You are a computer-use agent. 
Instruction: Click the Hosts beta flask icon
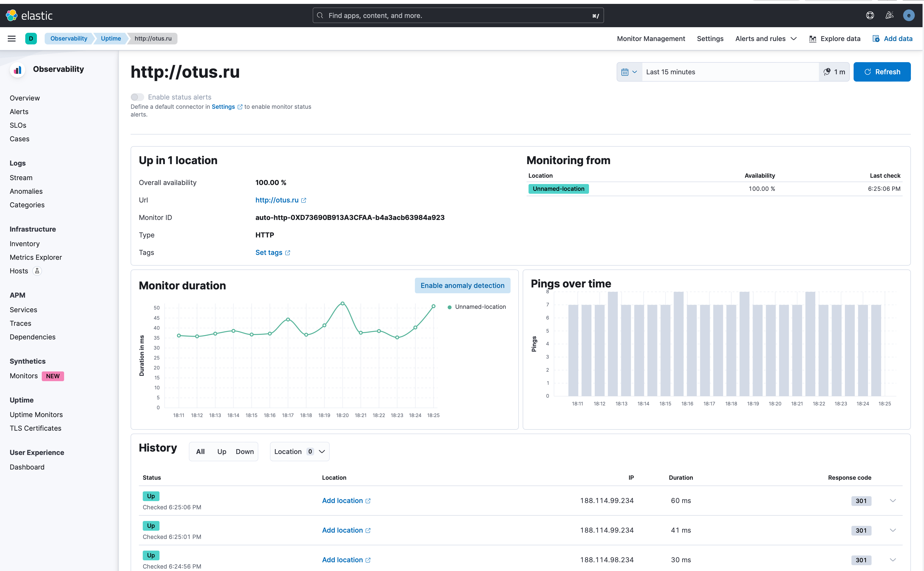tap(37, 271)
